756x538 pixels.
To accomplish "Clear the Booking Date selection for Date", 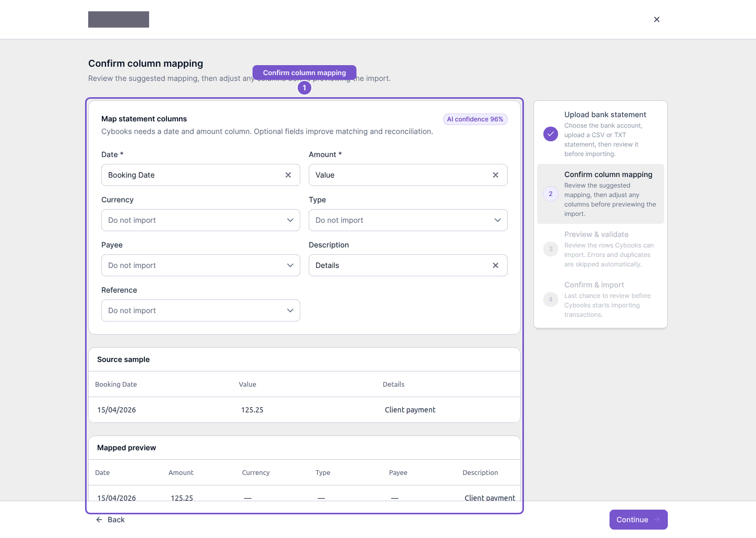I will pos(288,175).
